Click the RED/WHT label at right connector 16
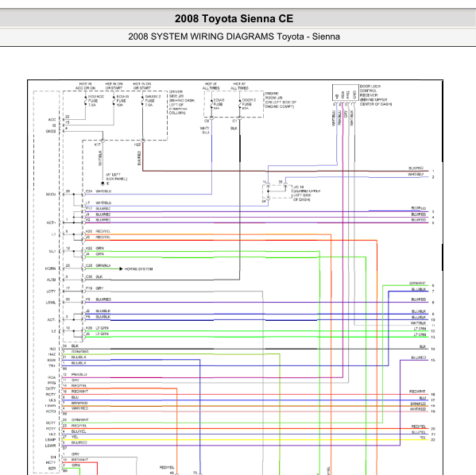476x475 pixels. [x=417, y=392]
